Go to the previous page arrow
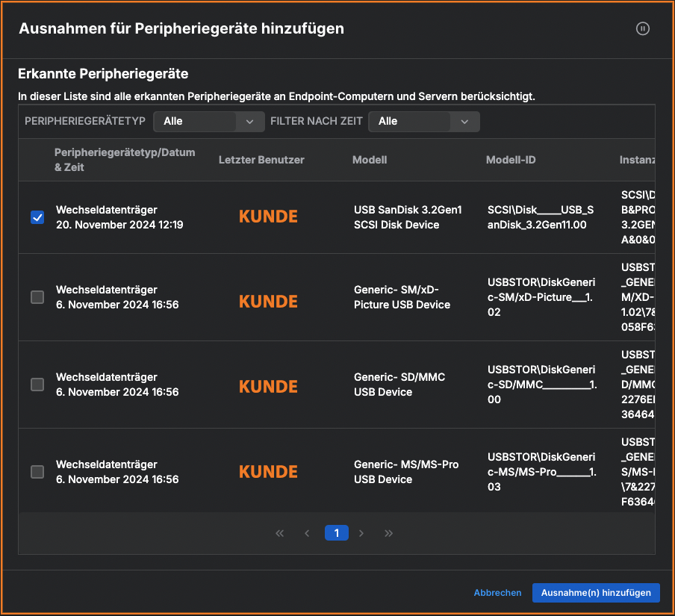 point(307,533)
